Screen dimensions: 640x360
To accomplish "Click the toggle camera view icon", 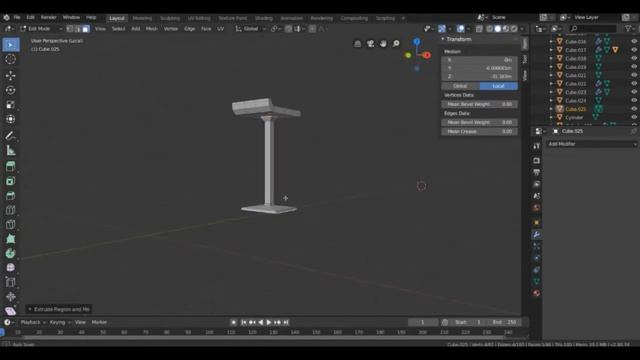I will click(x=370, y=44).
